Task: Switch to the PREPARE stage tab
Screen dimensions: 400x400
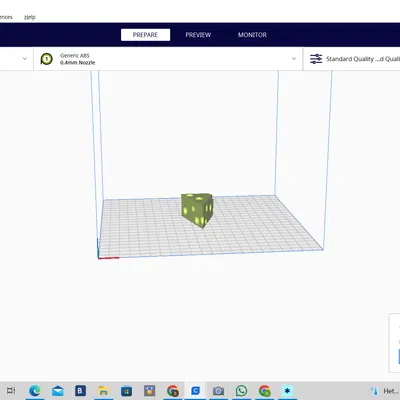Action: pos(145,35)
